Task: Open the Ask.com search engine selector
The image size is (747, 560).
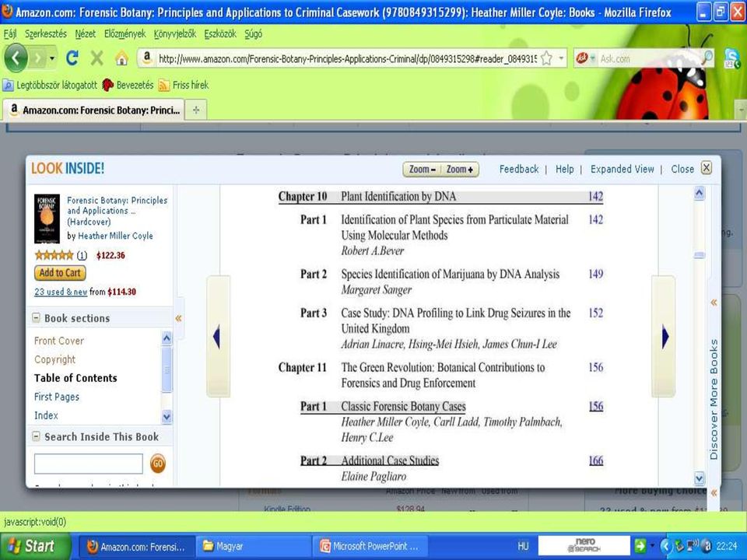Action: pos(585,58)
